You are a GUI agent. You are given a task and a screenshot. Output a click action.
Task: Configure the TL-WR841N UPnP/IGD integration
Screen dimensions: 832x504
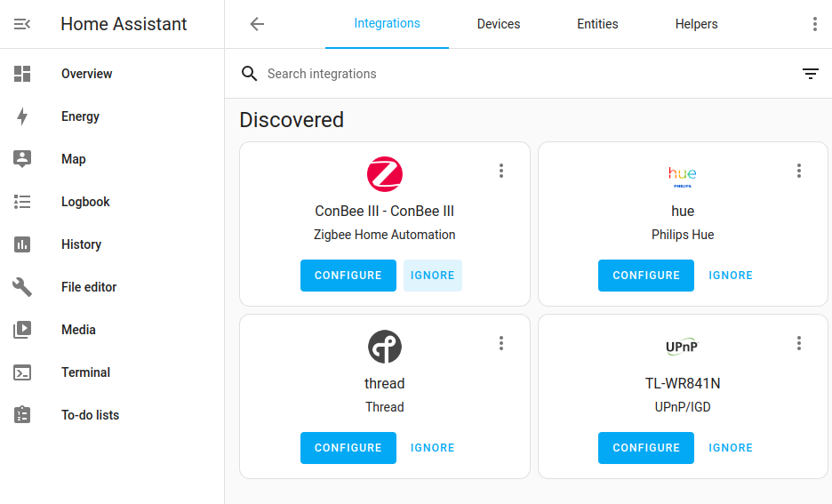[645, 448]
